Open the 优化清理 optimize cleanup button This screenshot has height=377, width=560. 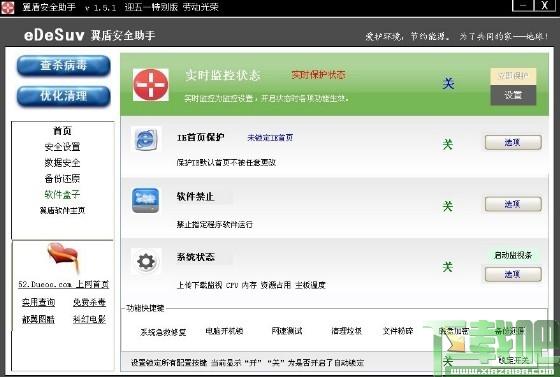64,96
